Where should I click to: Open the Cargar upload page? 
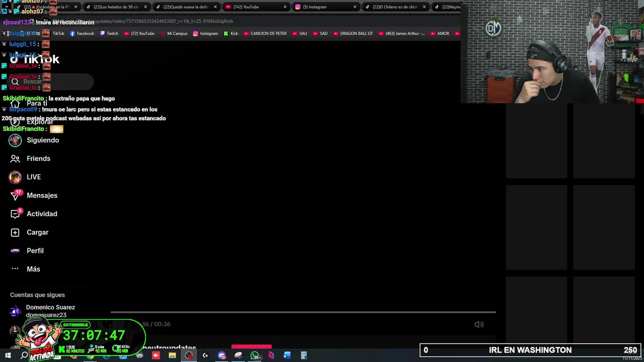click(29, 232)
